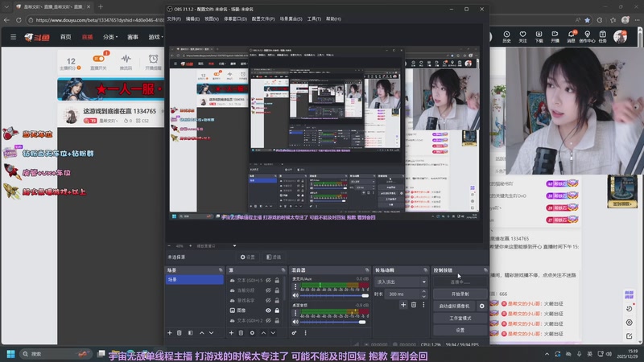Unlock the 游戏名字 source
Image resolution: width=644 pixels, height=362 pixels.
[x=277, y=300]
